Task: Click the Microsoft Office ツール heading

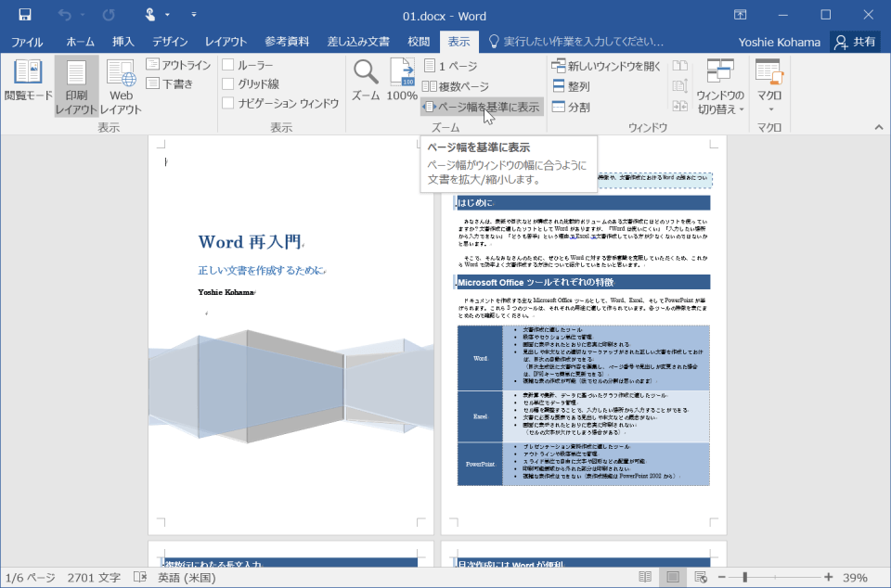Action: pyautogui.click(x=536, y=282)
